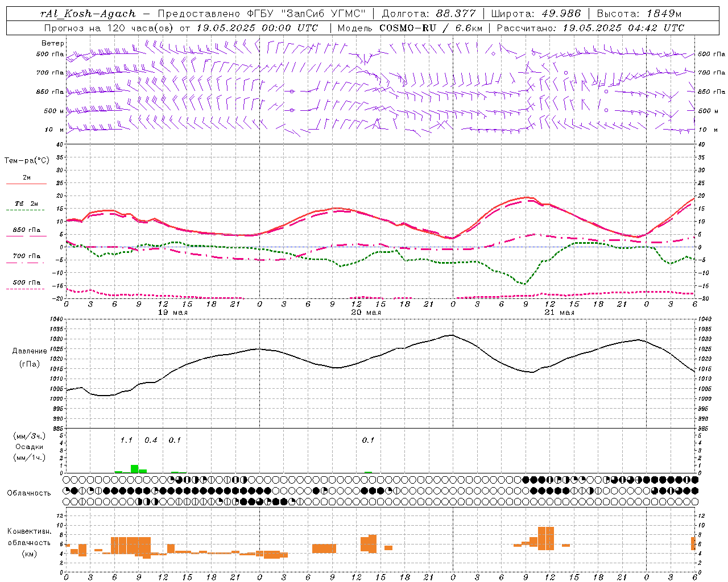
Task: Click the left 500 м wind level label
Action: 54,111
